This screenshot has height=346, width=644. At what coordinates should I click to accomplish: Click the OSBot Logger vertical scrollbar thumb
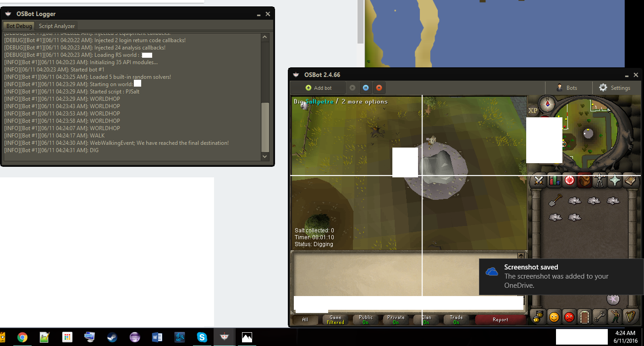point(265,127)
